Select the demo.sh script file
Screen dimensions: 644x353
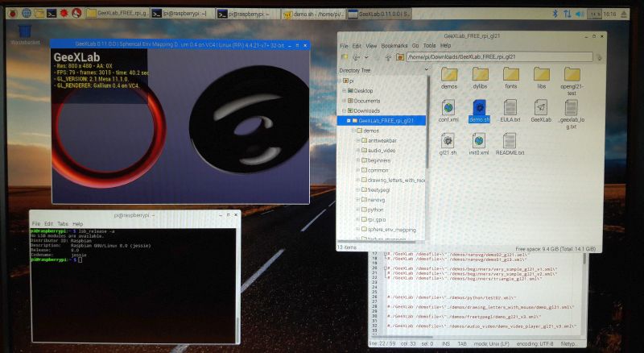click(x=479, y=111)
